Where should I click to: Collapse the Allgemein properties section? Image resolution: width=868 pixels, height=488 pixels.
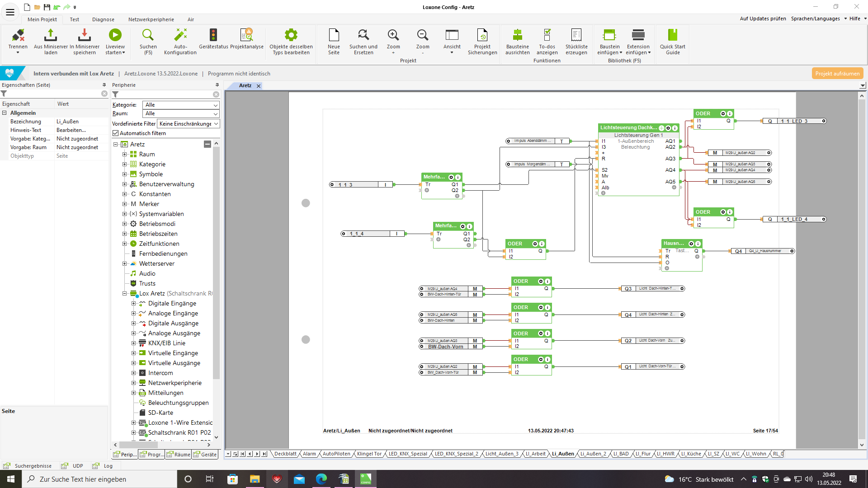click(5, 113)
